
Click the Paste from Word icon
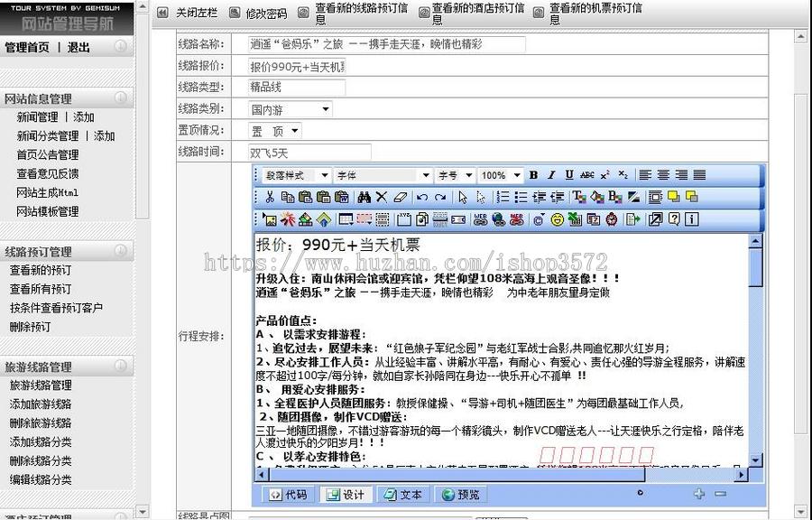pyautogui.click(x=341, y=197)
